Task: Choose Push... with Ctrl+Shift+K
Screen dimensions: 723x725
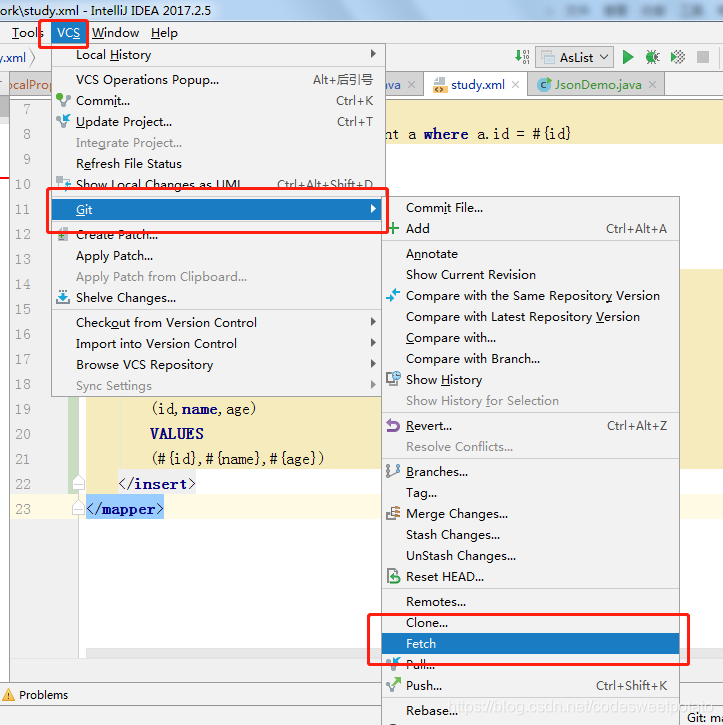Action: coord(531,686)
